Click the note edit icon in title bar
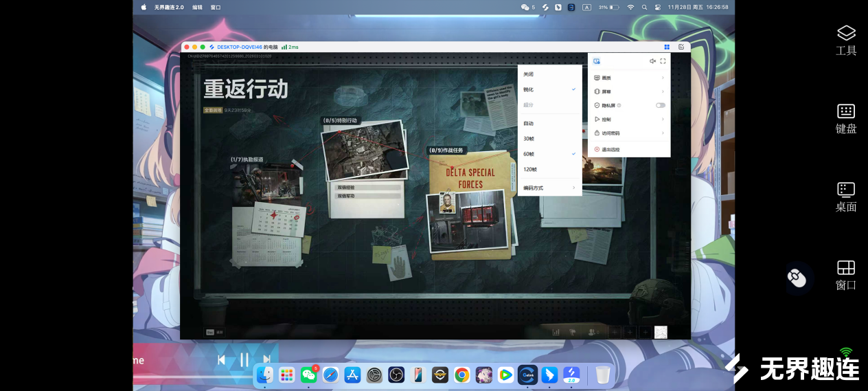Screen dimensions: 868x391 click(681, 47)
